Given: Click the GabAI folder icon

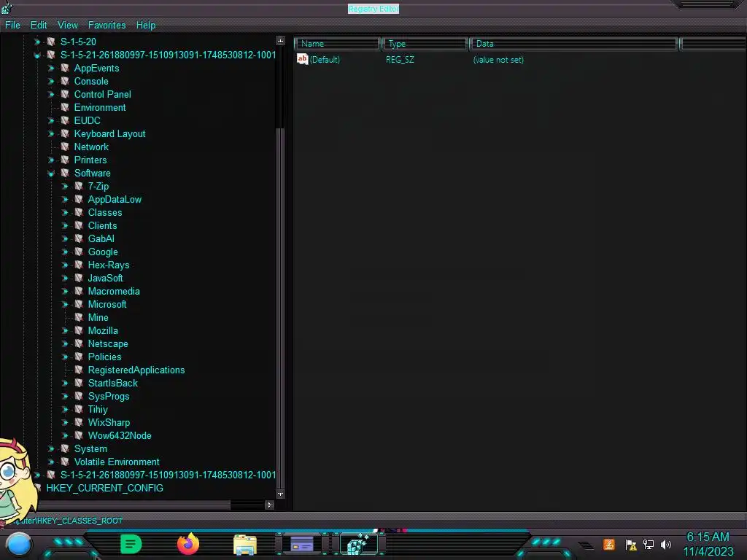Looking at the screenshot, I should (79, 238).
